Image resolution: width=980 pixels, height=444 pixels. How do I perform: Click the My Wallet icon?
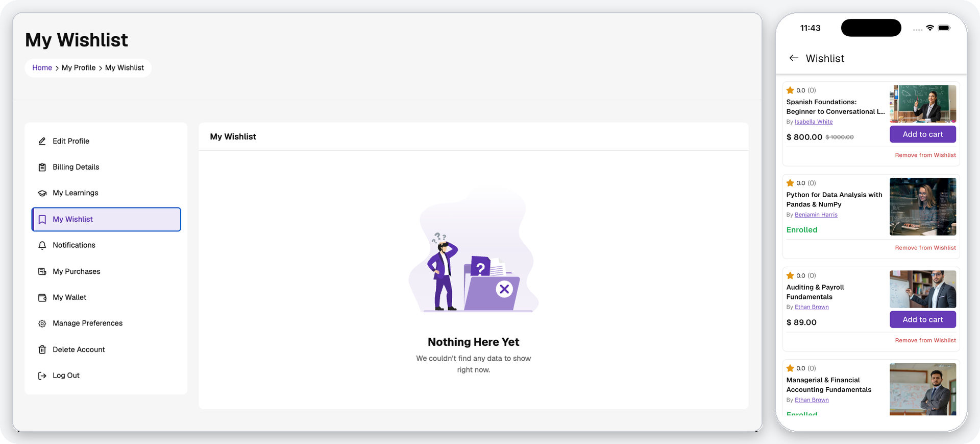pos(42,297)
